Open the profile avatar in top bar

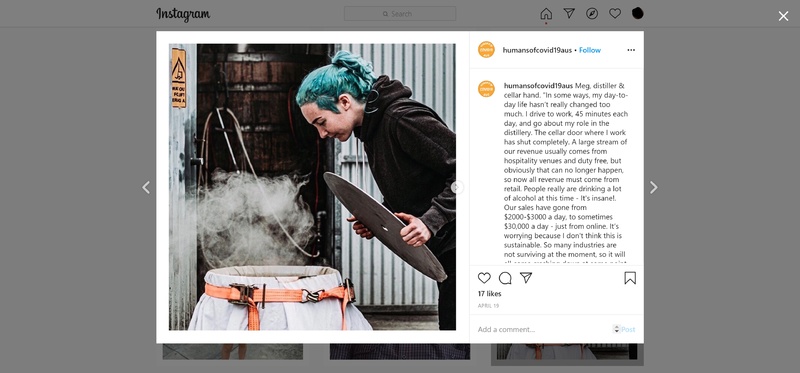pyautogui.click(x=638, y=13)
